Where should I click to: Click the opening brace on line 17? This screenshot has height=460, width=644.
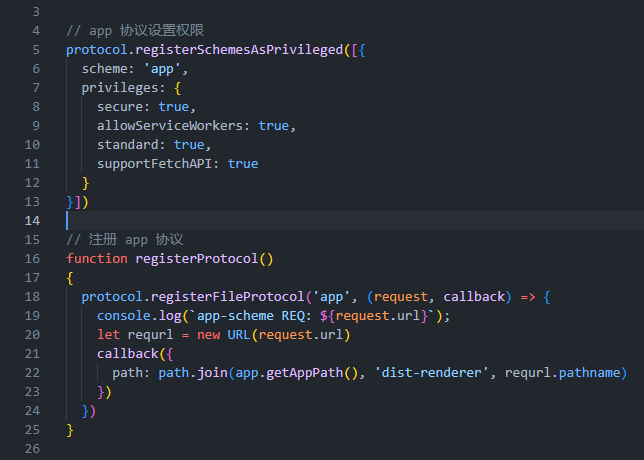coord(70,278)
